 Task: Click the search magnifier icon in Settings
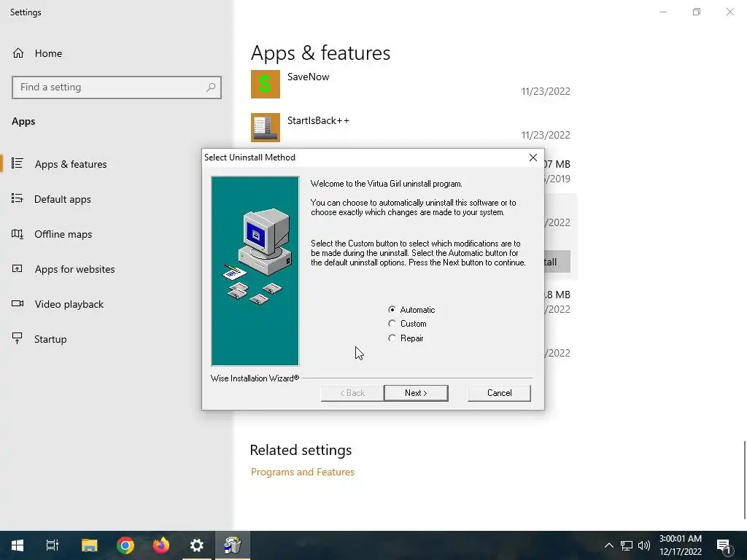click(x=211, y=87)
